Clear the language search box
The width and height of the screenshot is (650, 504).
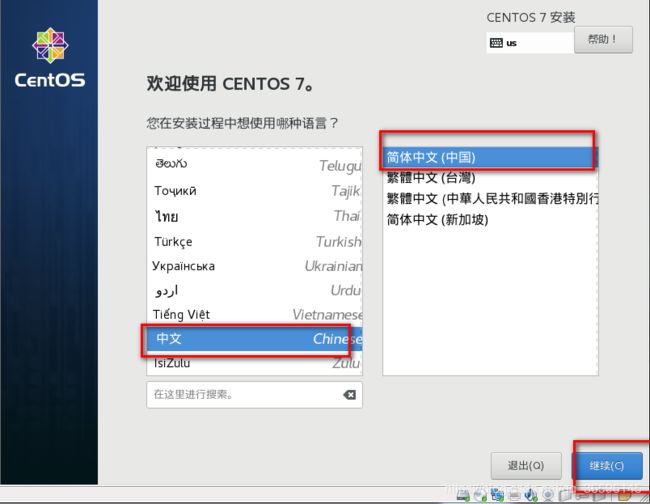coord(349,395)
